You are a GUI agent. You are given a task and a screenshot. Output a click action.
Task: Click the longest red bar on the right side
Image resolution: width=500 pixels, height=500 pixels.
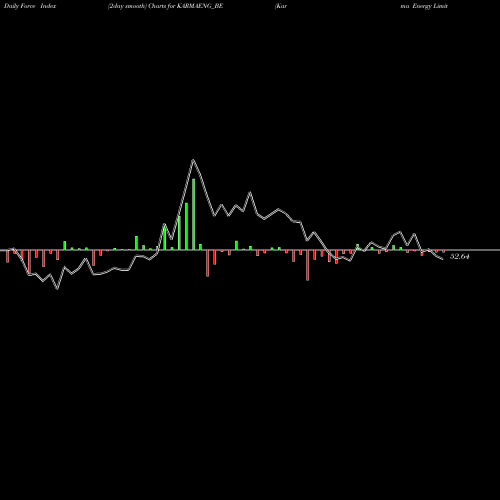pos(308,265)
